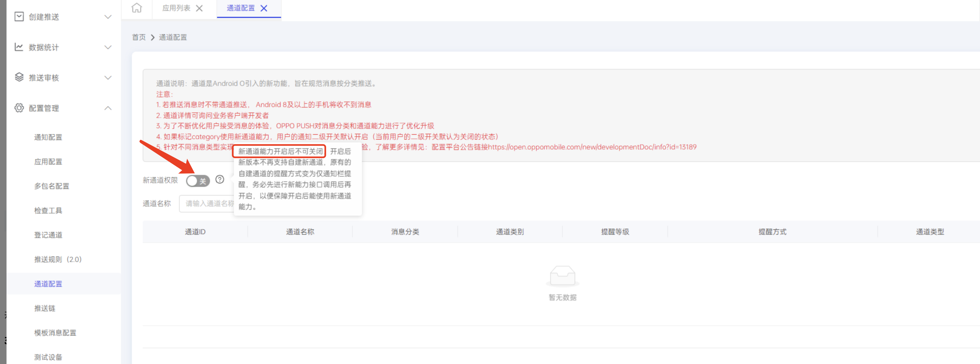
Task: Click the 新通道权限 label
Action: [160, 180]
